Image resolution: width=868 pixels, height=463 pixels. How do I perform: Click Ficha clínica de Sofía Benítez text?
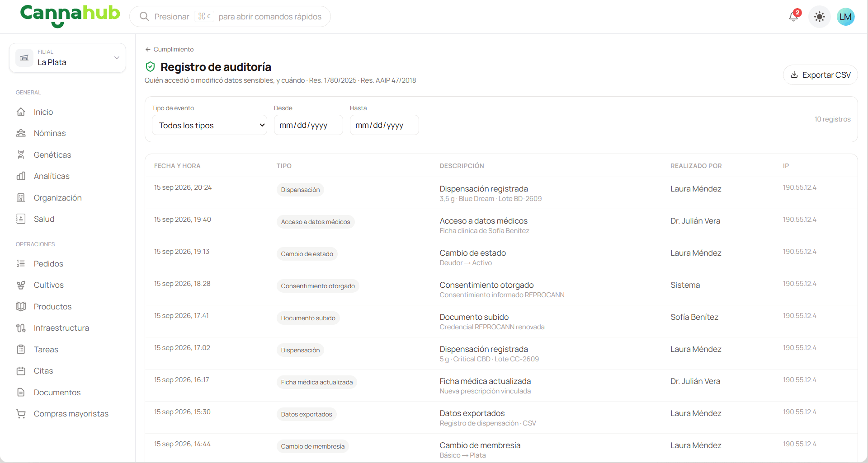[x=484, y=231]
